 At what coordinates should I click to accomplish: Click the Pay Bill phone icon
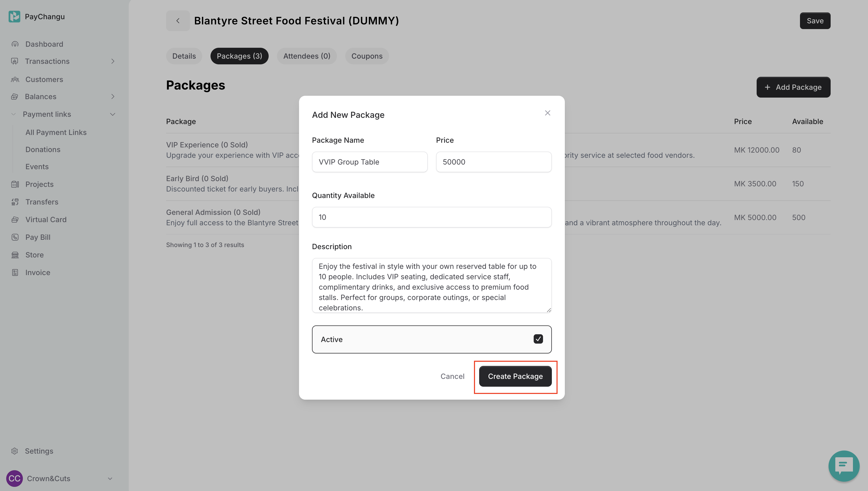point(15,237)
